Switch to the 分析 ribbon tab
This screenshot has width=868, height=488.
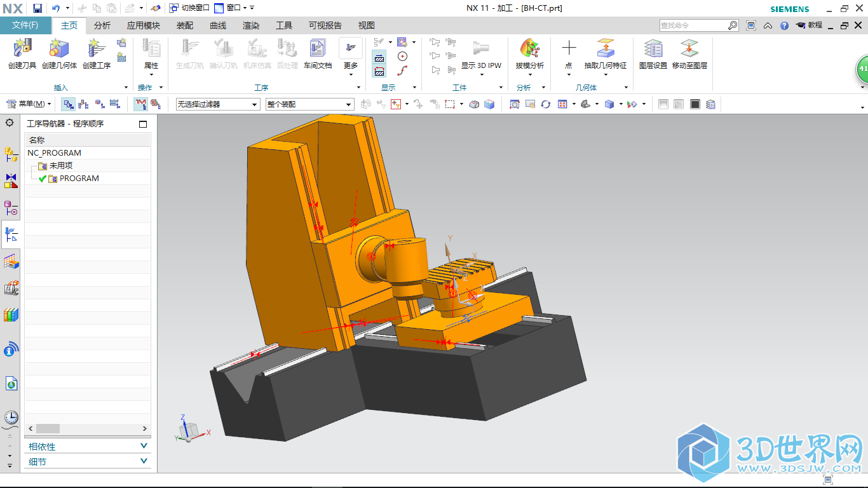(x=102, y=25)
